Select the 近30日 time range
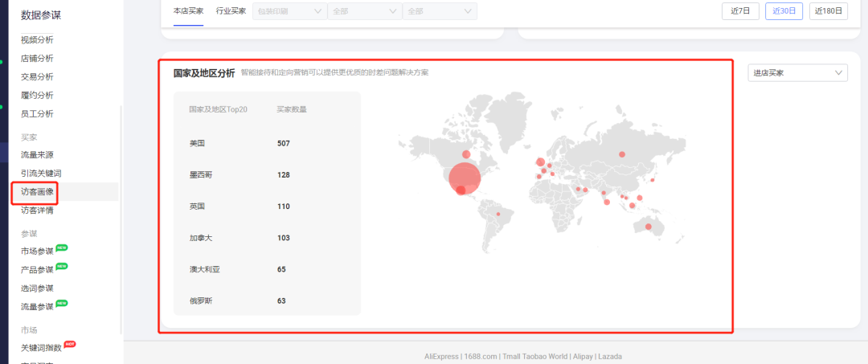868x364 pixels. 784,11
